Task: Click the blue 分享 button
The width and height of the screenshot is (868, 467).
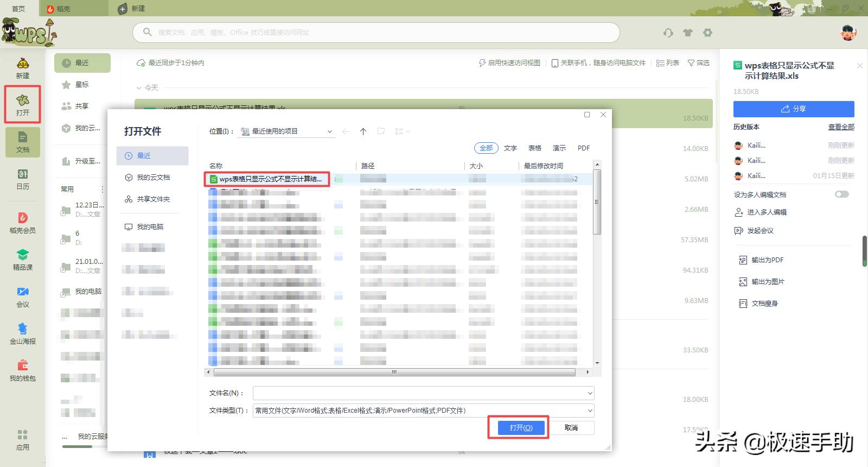Action: pyautogui.click(x=794, y=109)
